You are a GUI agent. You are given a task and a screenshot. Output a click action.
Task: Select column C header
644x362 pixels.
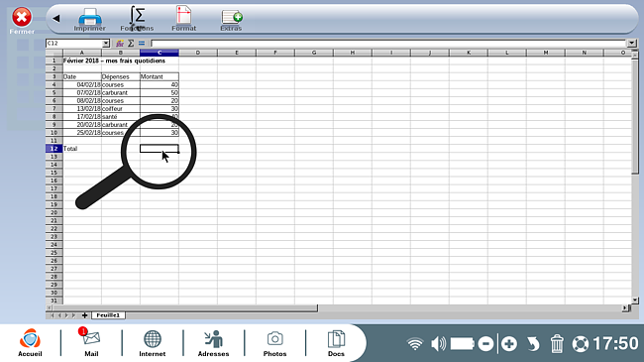click(160, 53)
